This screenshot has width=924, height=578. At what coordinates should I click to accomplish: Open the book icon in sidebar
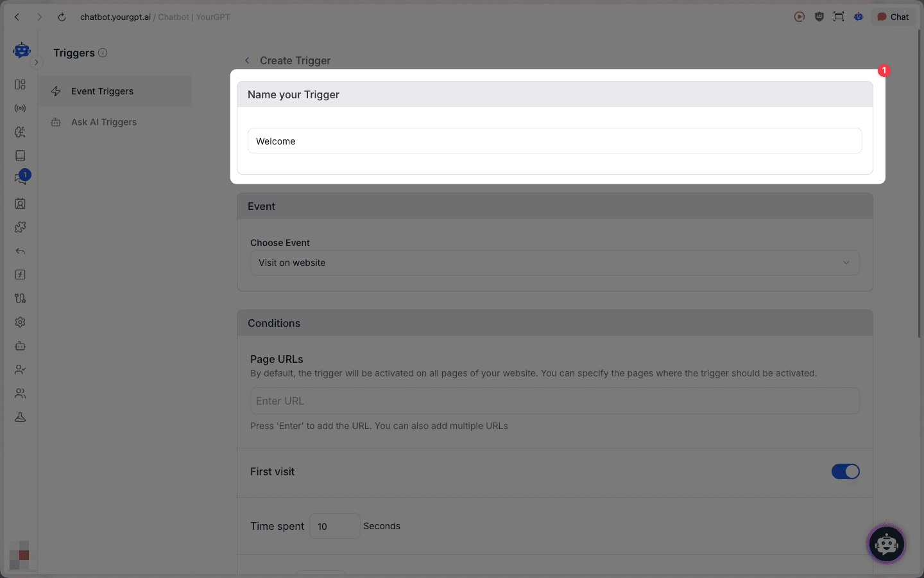20,156
